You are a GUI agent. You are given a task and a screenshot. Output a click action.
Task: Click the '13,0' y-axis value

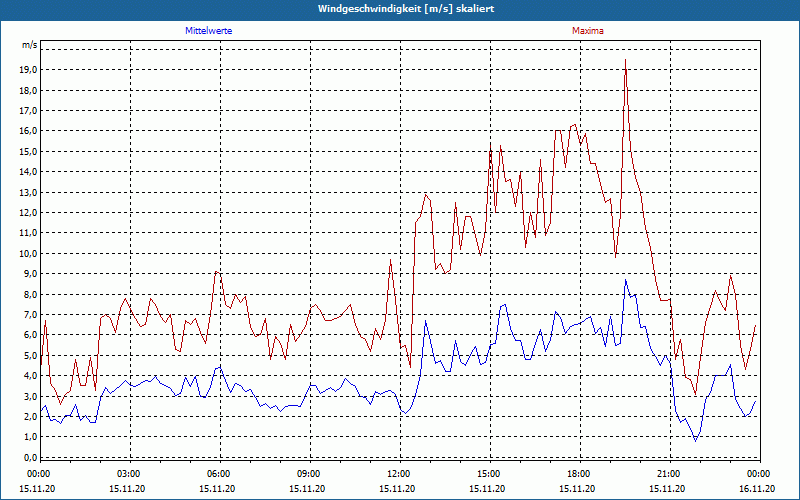(x=29, y=192)
